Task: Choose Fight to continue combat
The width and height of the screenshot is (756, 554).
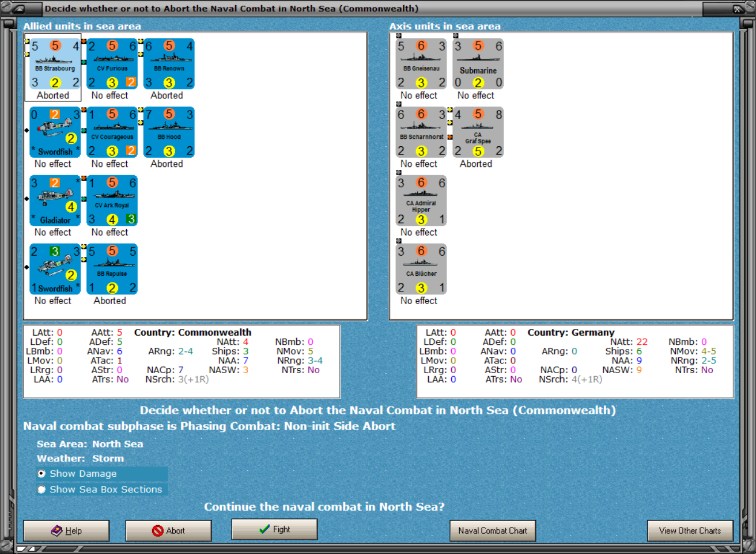Action: pyautogui.click(x=274, y=529)
